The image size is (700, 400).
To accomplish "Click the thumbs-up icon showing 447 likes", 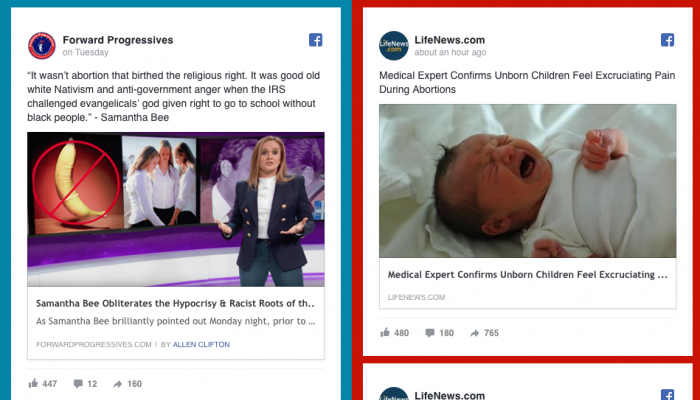I will coord(33,383).
